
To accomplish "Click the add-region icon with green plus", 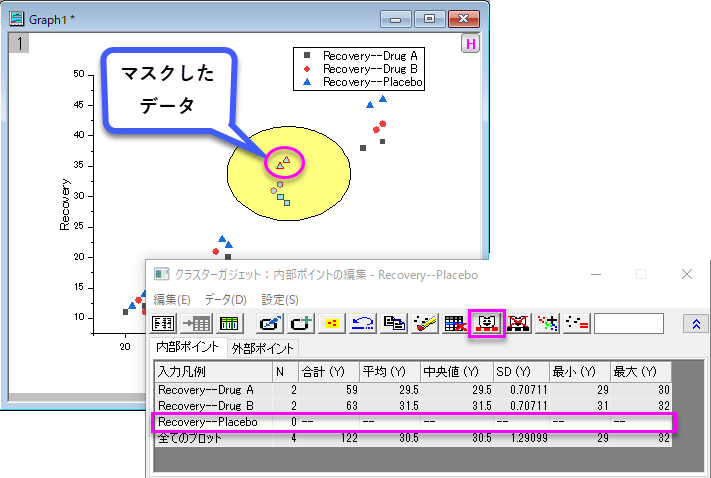I will pyautogui.click(x=301, y=323).
